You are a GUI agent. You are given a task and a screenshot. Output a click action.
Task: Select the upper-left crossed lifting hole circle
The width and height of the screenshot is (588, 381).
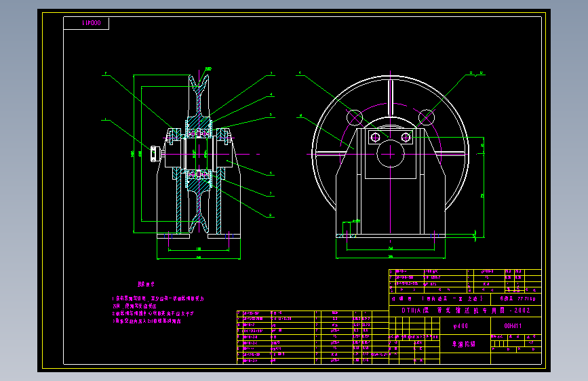pos(355,118)
